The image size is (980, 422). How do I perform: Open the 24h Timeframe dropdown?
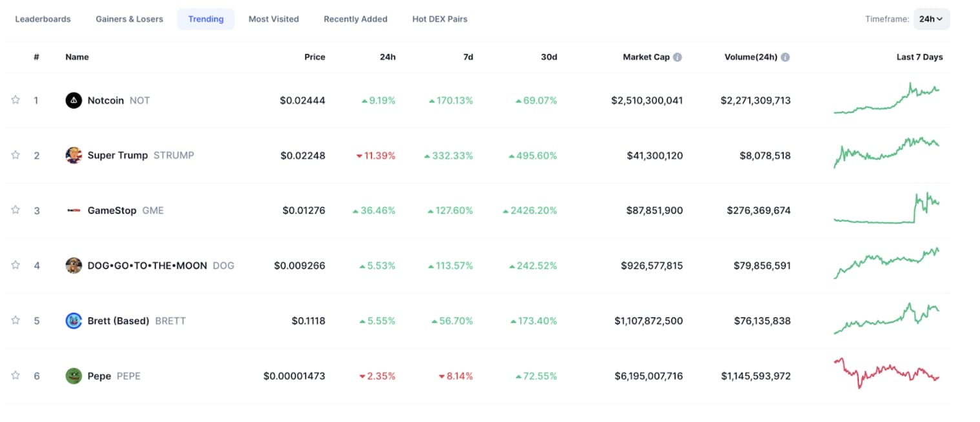(x=931, y=19)
